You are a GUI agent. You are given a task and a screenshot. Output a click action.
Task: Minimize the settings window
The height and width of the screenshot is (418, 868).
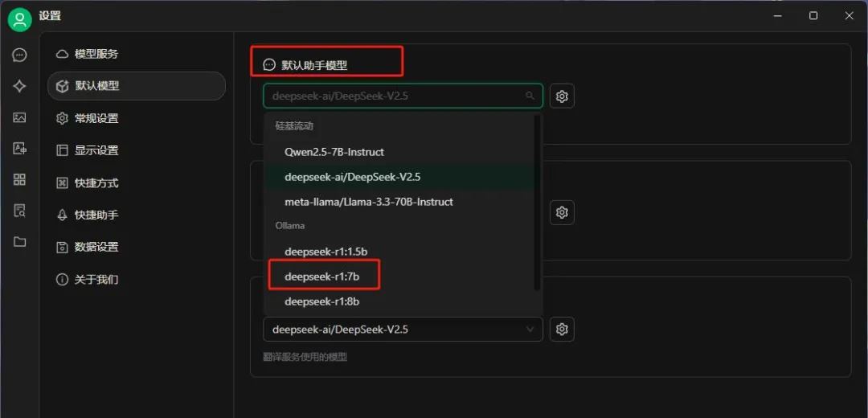coord(778,16)
